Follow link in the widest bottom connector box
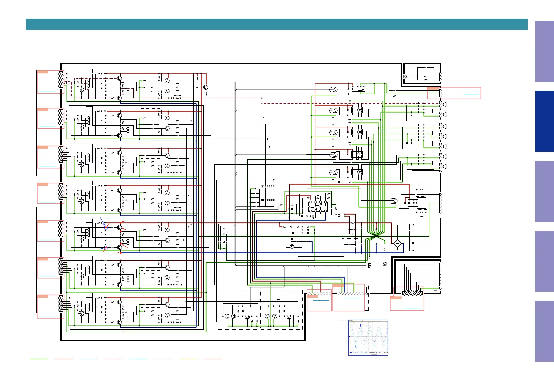This screenshot has width=554, height=392. click(x=351, y=298)
